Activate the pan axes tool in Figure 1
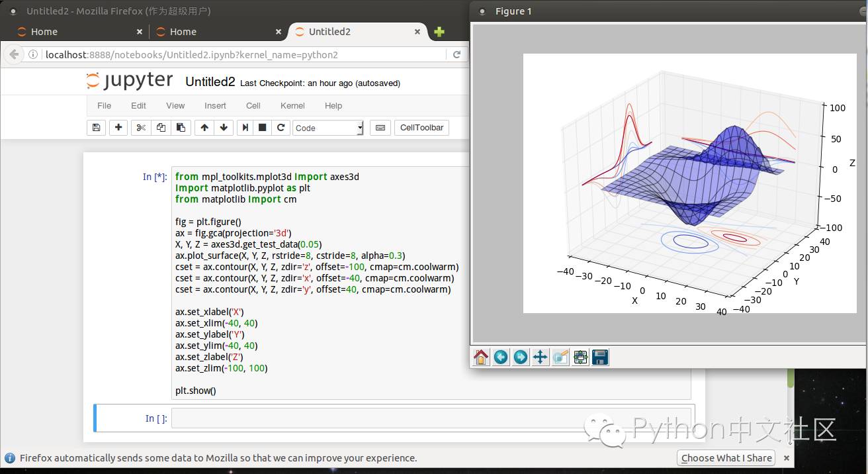The height and width of the screenshot is (474, 868). [x=541, y=357]
